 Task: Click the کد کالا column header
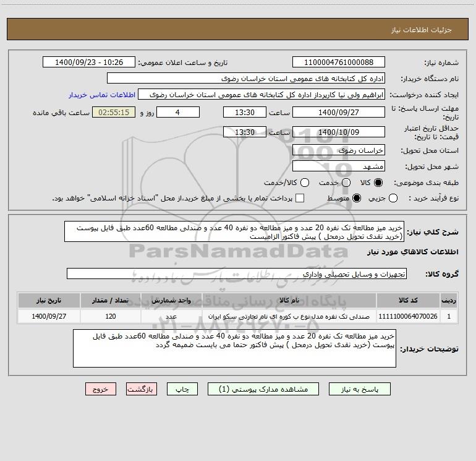point(408,300)
